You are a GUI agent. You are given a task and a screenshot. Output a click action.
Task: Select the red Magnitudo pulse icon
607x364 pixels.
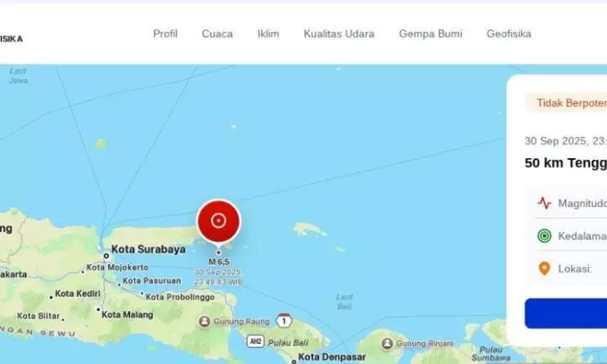(x=544, y=203)
